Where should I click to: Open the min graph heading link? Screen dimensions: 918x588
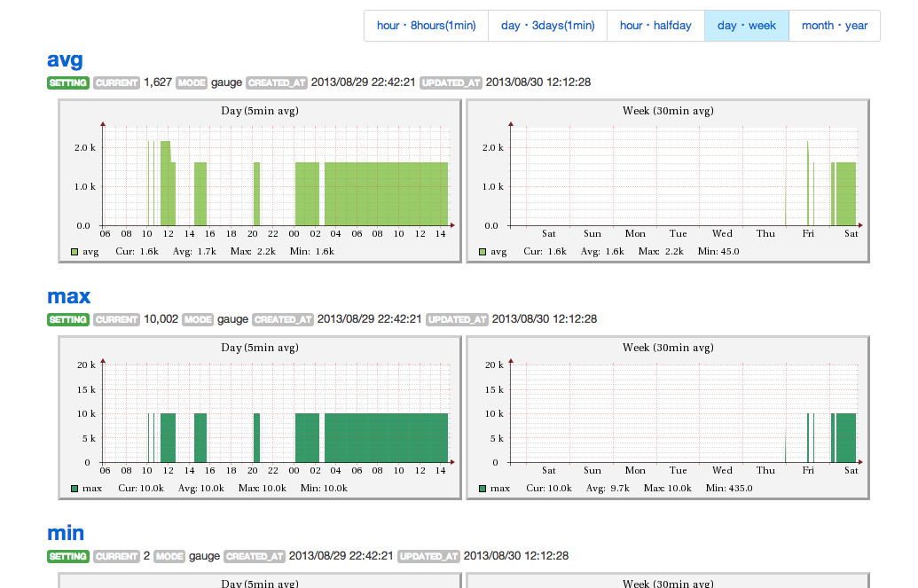click(x=66, y=533)
